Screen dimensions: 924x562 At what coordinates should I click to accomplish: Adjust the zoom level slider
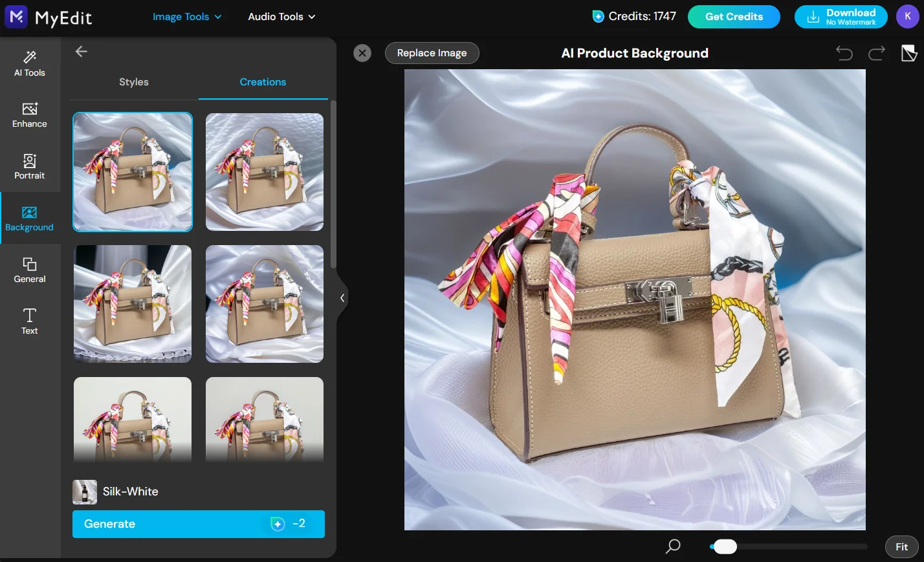725,546
